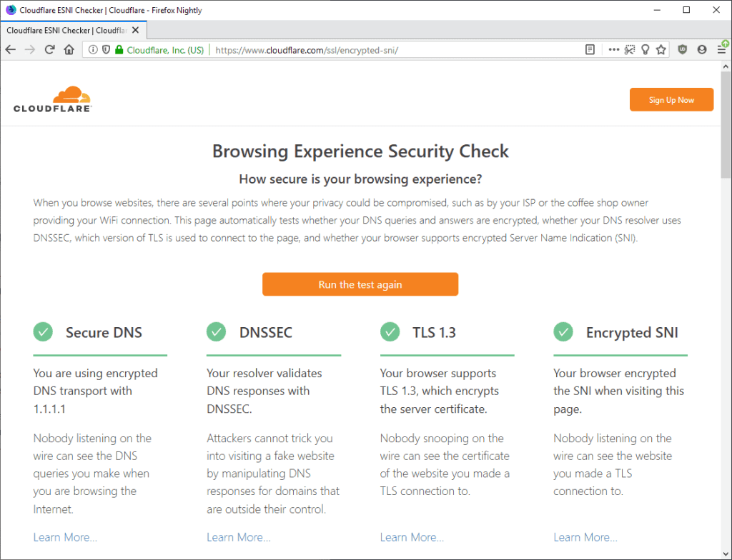Viewport: 732px width, 560px height.
Task: Open the Firefox account profile icon
Action: click(x=701, y=50)
